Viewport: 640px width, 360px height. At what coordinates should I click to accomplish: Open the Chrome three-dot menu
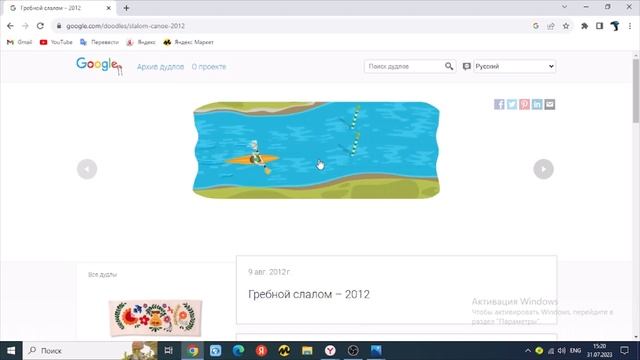pyautogui.click(x=630, y=26)
